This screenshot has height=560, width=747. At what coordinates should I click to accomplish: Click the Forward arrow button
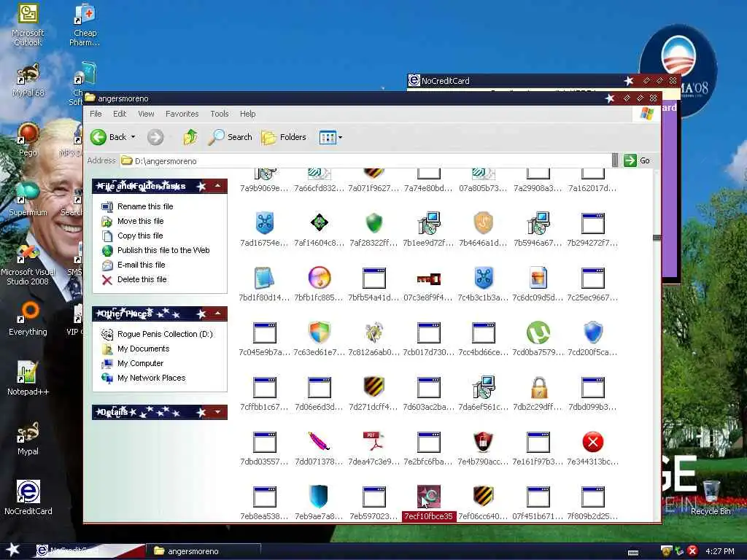[x=155, y=137]
